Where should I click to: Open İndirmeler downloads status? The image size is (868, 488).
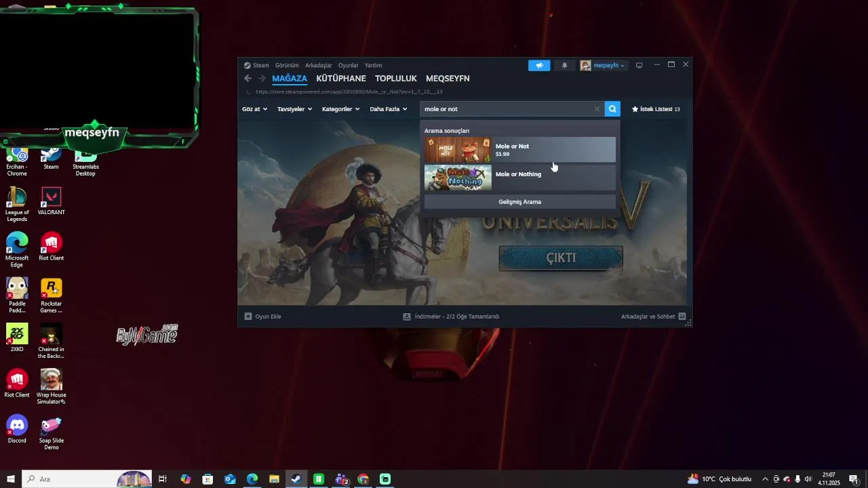pos(451,317)
